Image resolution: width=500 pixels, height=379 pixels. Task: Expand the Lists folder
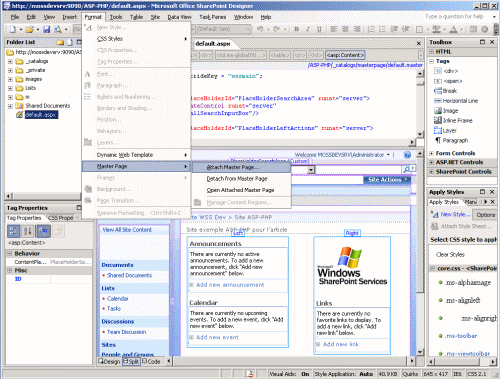(x=10, y=88)
